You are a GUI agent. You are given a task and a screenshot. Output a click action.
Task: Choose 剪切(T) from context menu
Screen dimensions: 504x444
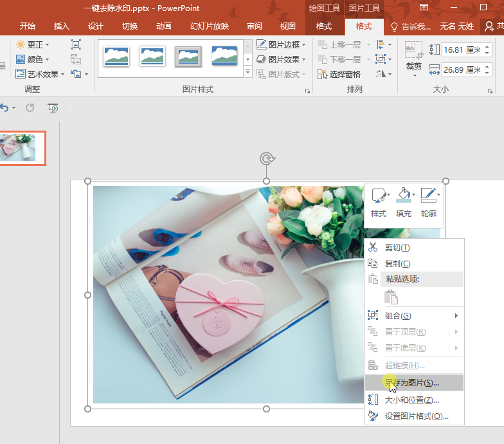[415, 247]
